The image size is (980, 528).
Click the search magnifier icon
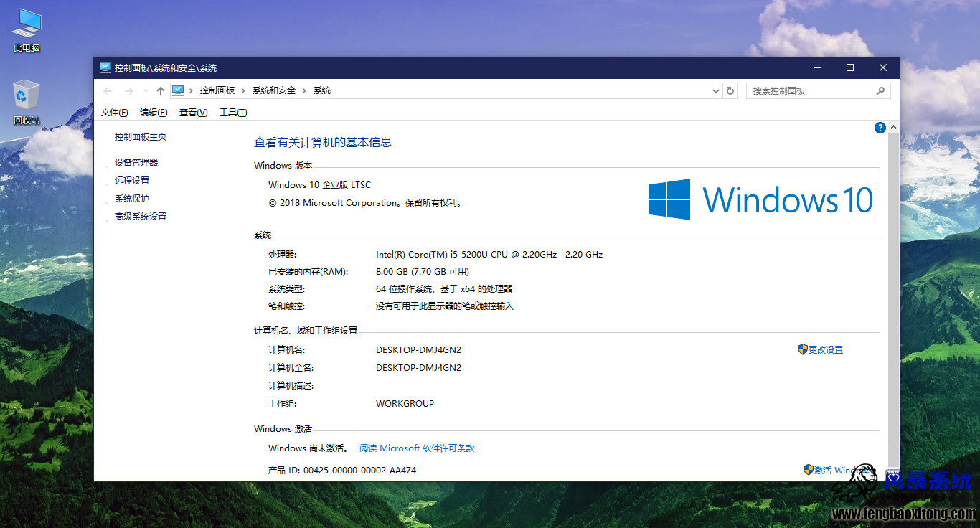(880, 91)
